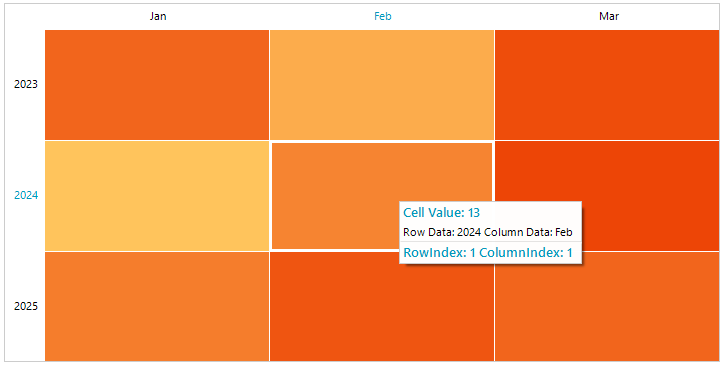Click the Jan column header
The width and height of the screenshot is (724, 367).
[158, 17]
